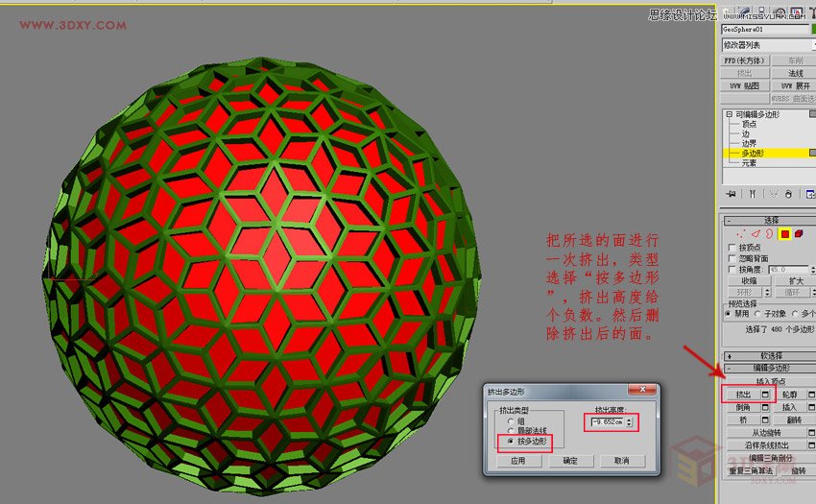Image resolution: width=816 pixels, height=504 pixels.
Task: Select 多边形 in modifier stack
Action: [753, 153]
